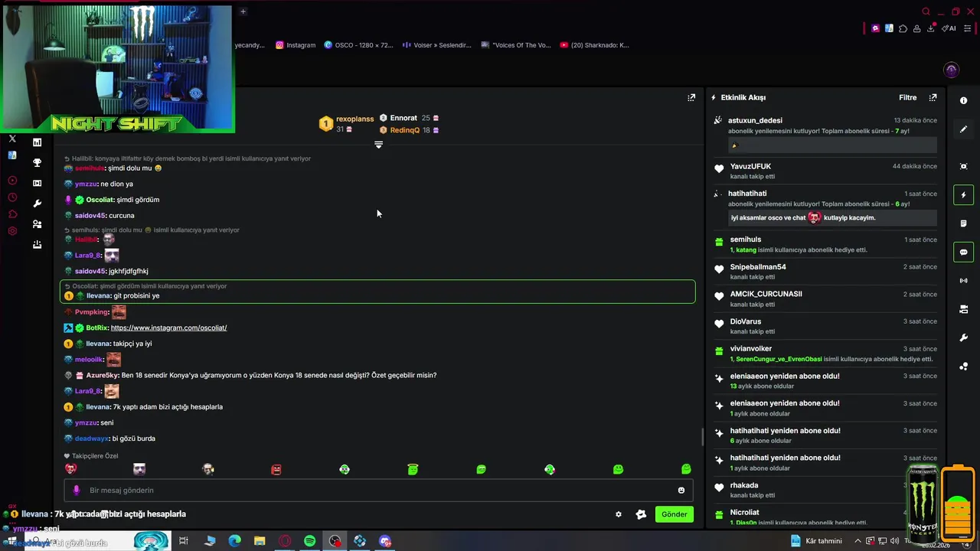Click Snipeballman54 in activity feed

[x=758, y=267]
